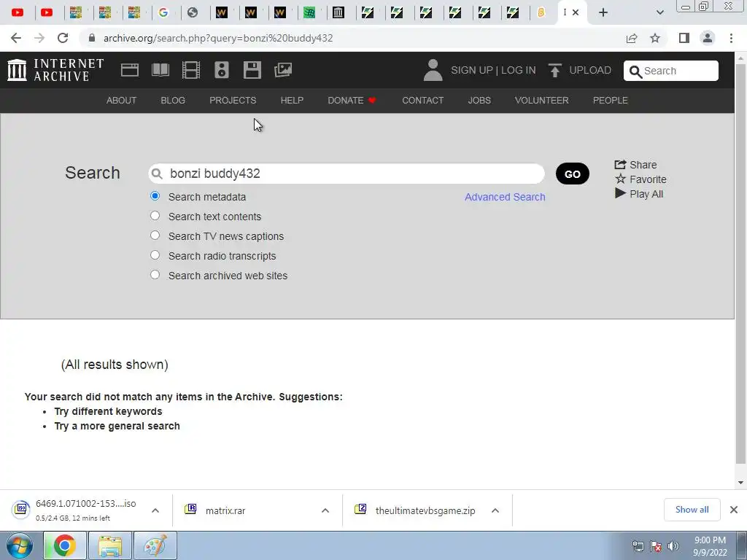Open the Web archive icon in header
The image size is (747, 560).
(130, 70)
